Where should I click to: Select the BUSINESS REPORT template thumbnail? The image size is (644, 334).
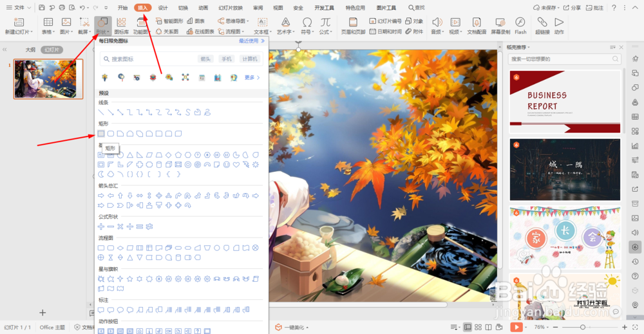(565, 101)
